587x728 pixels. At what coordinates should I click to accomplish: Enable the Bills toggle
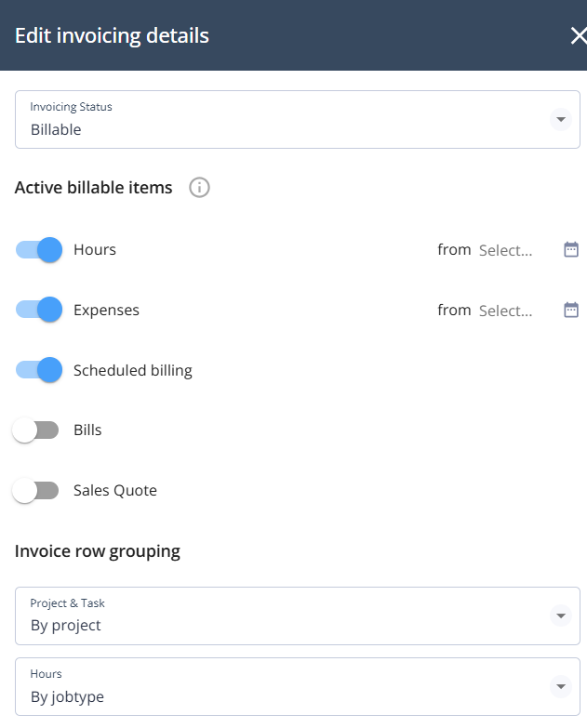tap(35, 430)
